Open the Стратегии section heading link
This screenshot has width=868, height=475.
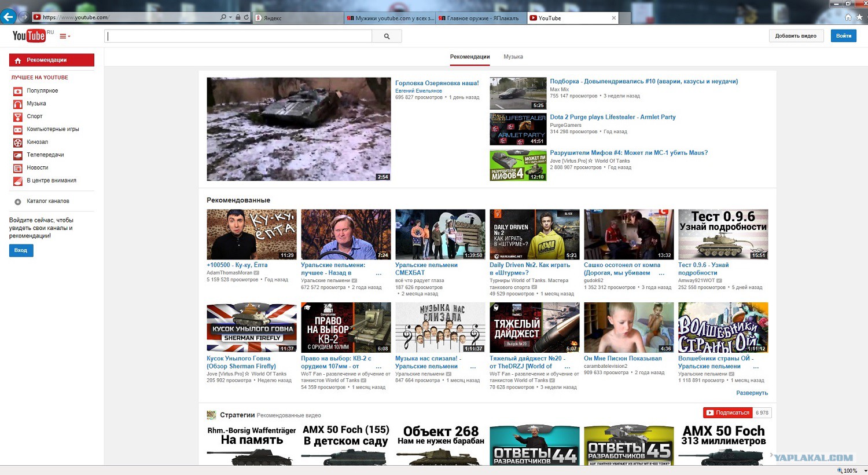[237, 415]
